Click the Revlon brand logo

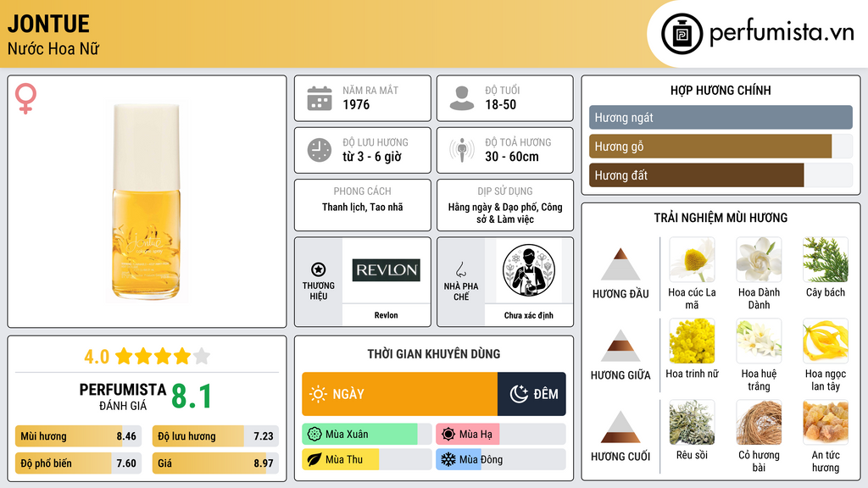[x=386, y=270]
